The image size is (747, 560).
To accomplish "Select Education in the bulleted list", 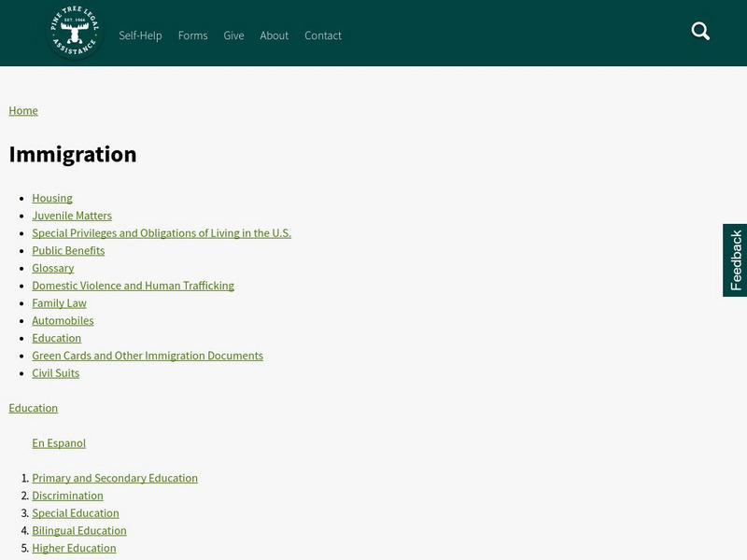I will click(x=57, y=339).
